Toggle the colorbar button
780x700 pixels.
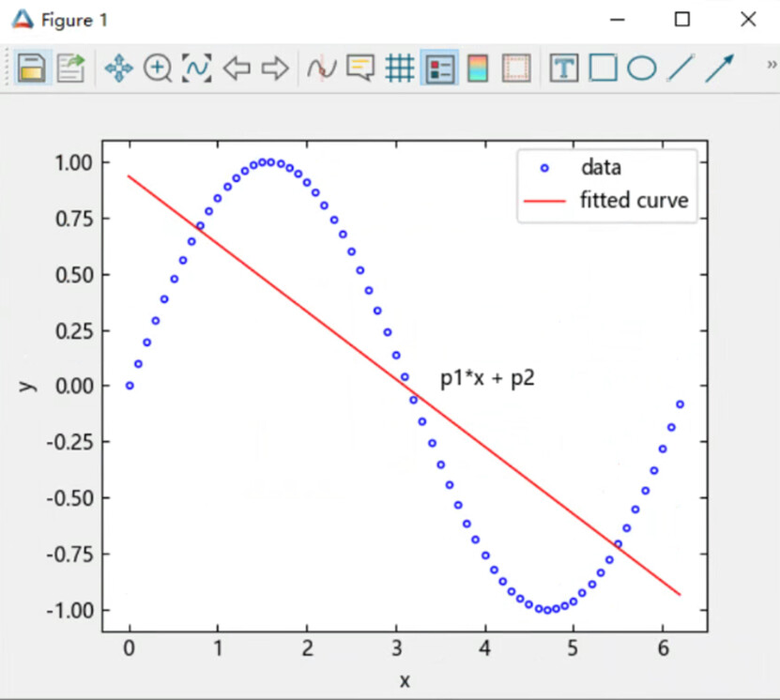click(x=478, y=68)
